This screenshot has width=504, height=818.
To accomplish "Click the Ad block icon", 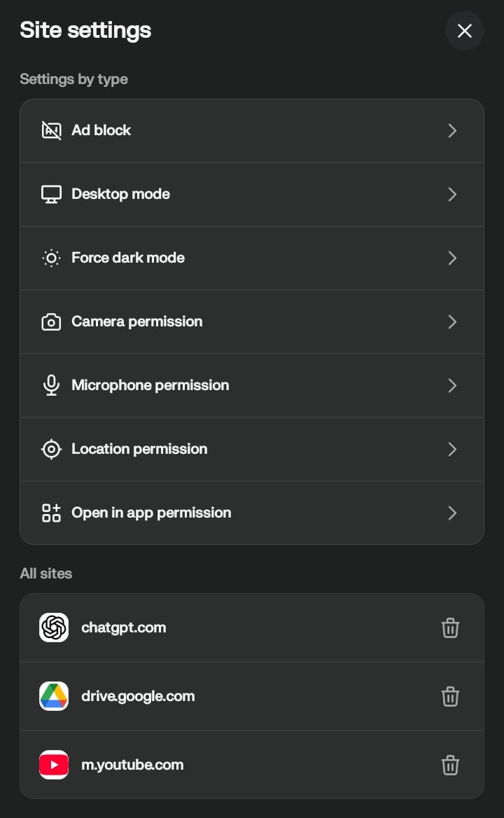I will pos(51,130).
